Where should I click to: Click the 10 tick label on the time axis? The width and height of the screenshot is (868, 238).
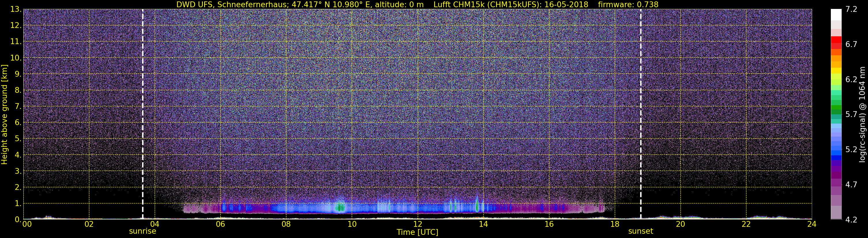pos(352,224)
